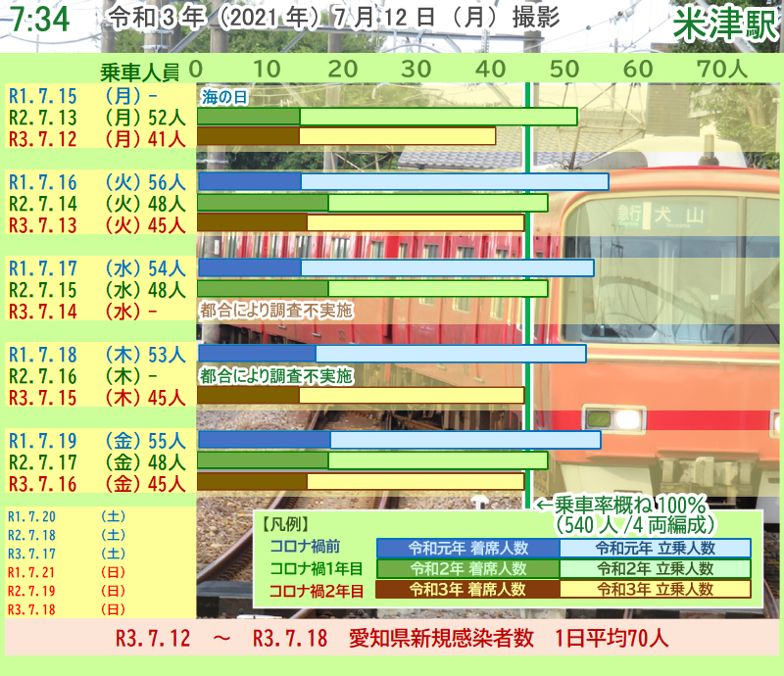784x676 pixels.
Task: Click the 乗車率概ね100% annotation
Action: [621, 505]
